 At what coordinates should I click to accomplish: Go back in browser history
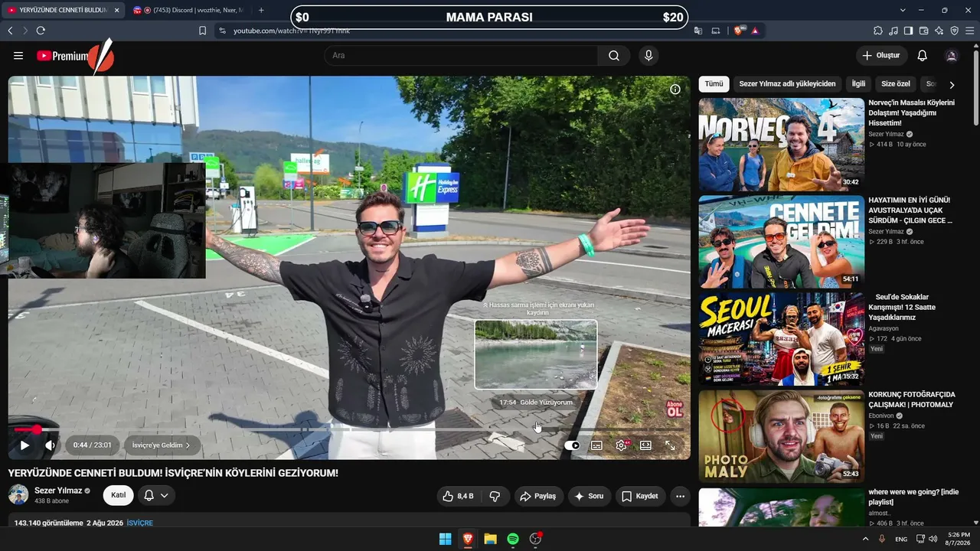click(x=10, y=31)
